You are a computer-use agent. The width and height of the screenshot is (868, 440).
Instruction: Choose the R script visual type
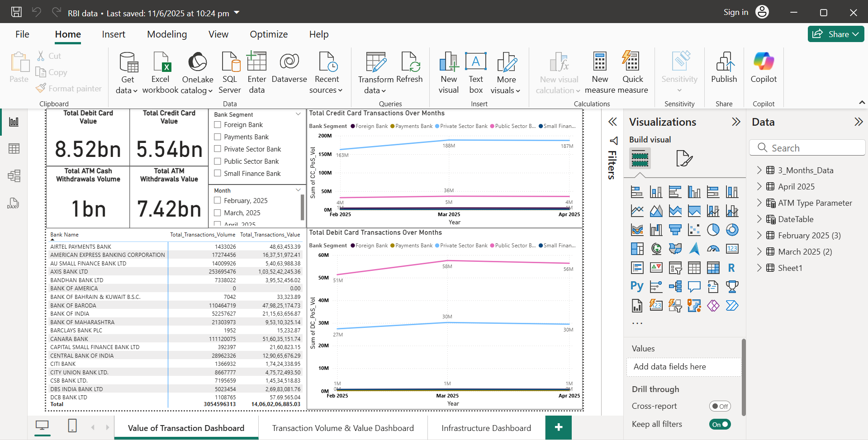731,268
